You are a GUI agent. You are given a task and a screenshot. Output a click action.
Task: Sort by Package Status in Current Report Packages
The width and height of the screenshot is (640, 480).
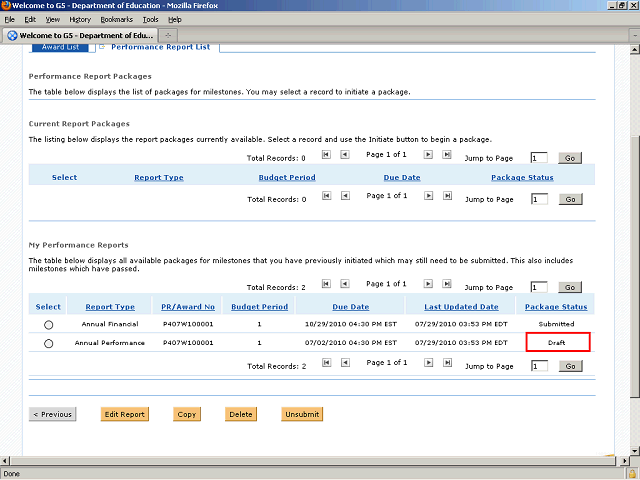tap(521, 177)
